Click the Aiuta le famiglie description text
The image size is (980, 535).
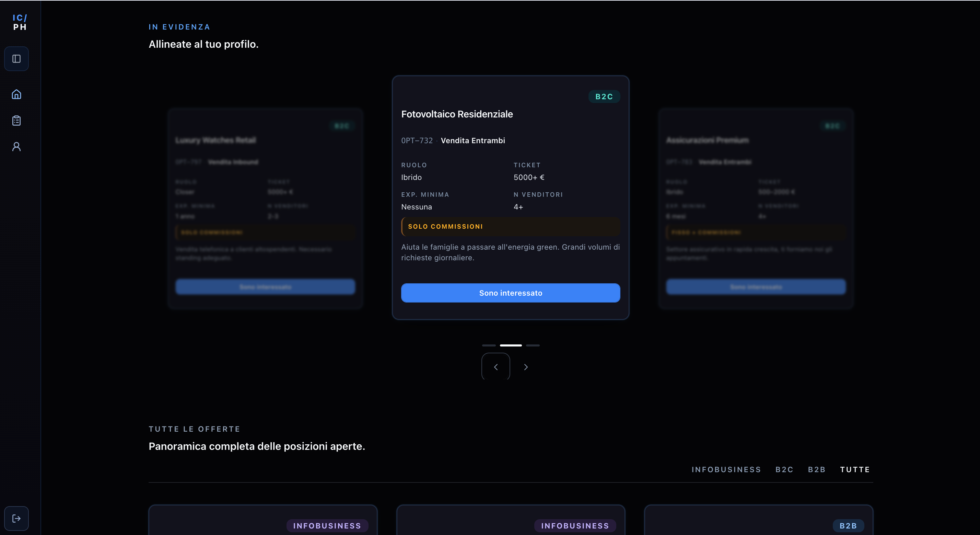[511, 252]
